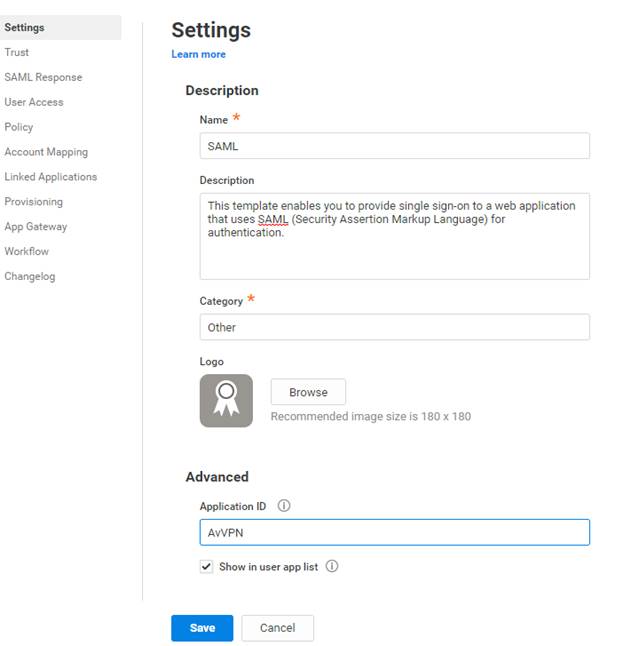Switch to SAML Response section
Screen dimensions: 623x646
[43, 77]
